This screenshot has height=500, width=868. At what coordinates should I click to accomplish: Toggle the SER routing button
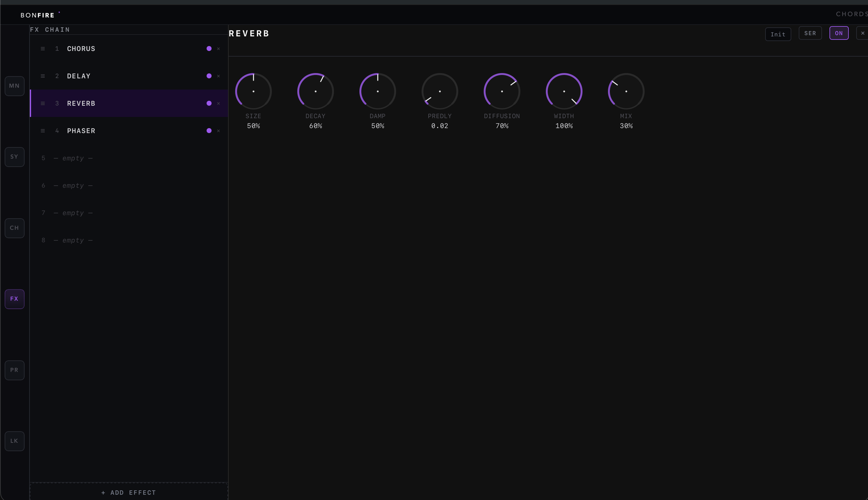(810, 33)
